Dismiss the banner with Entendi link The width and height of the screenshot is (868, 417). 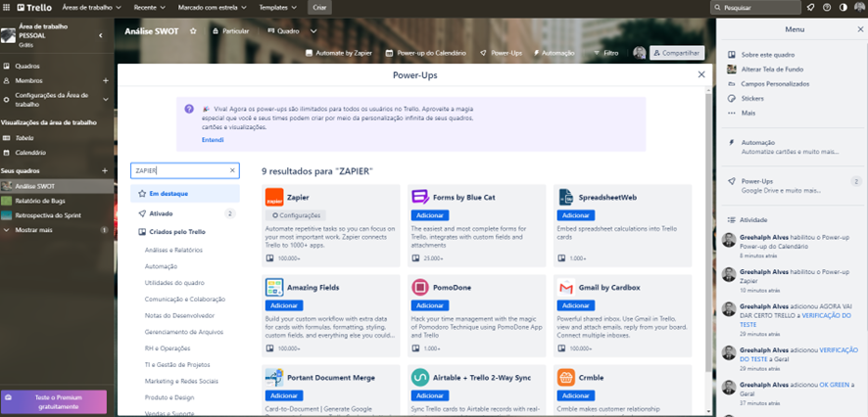click(x=213, y=140)
